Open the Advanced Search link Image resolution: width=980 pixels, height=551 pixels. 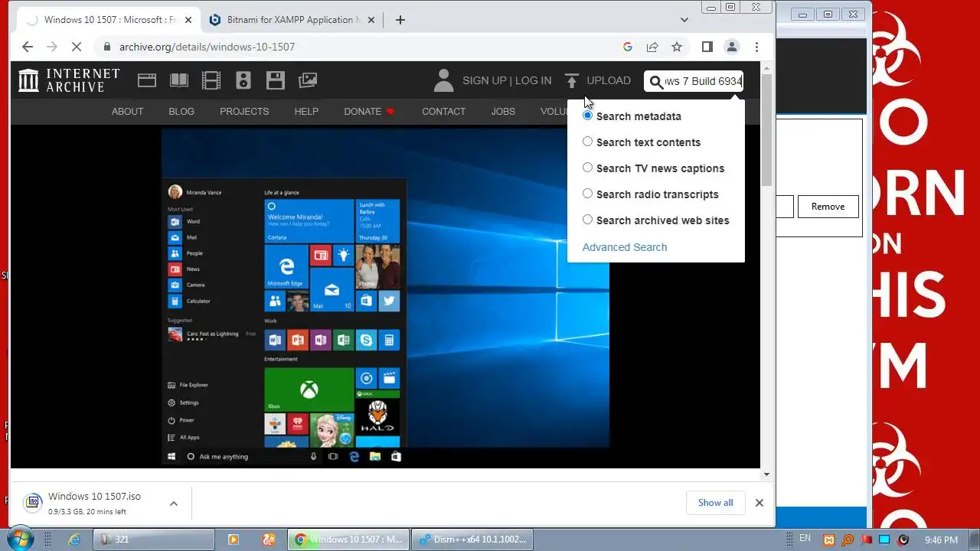click(x=625, y=247)
